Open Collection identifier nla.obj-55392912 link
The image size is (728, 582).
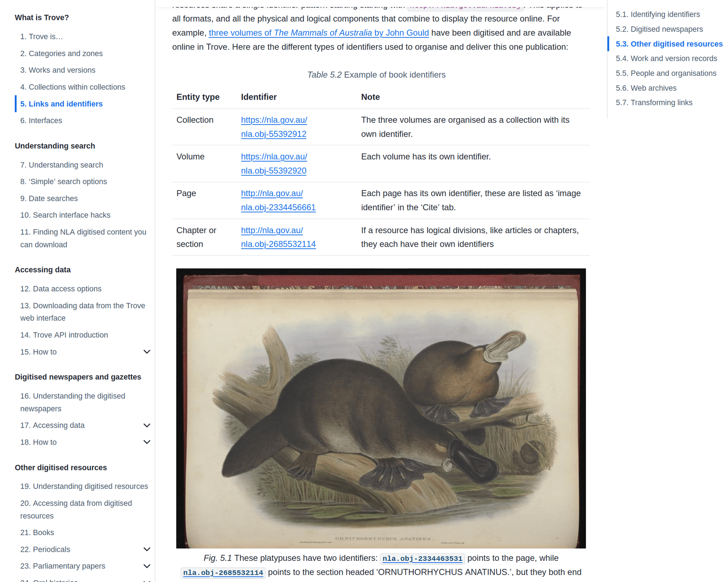[274, 127]
